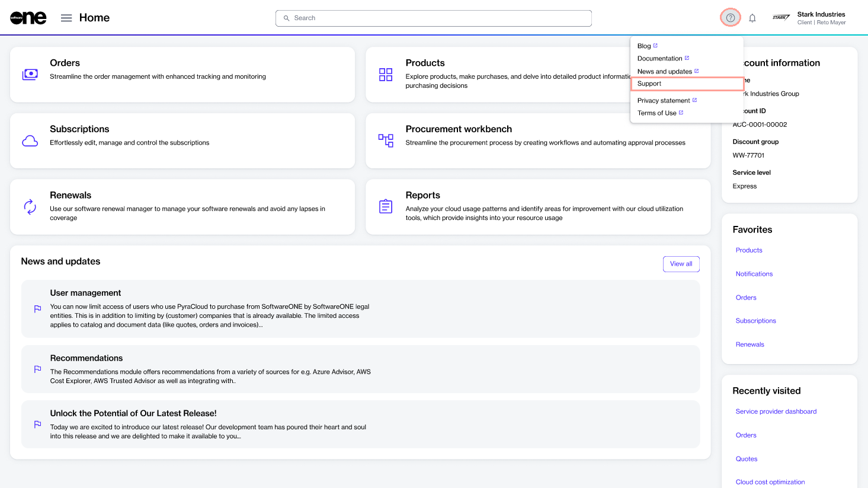
Task: Click the Renewals cycle icon
Action: [30, 207]
